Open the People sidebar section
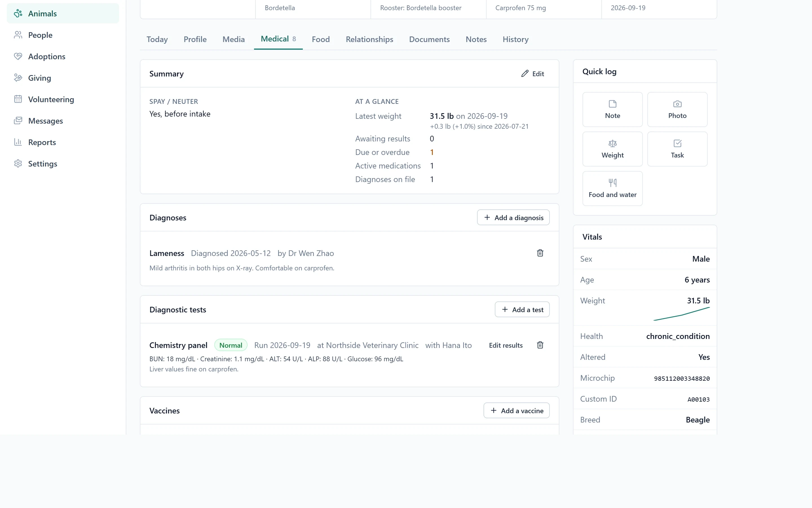 click(63, 35)
